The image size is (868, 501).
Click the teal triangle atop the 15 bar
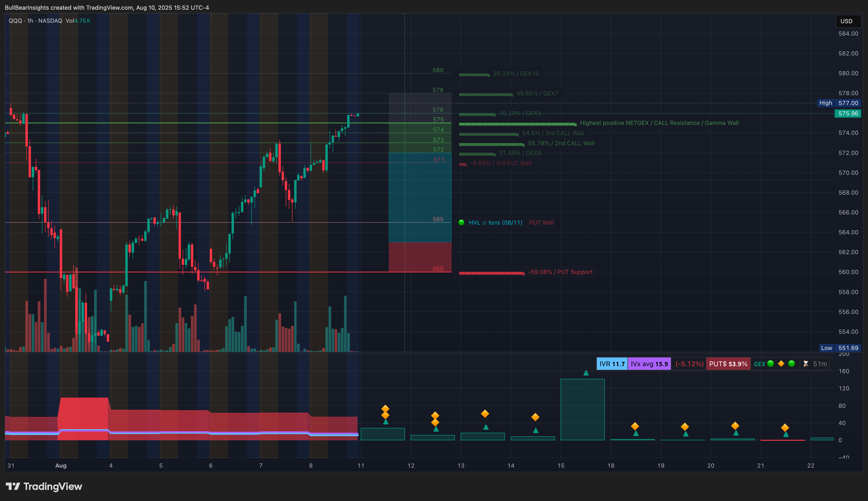click(x=586, y=373)
